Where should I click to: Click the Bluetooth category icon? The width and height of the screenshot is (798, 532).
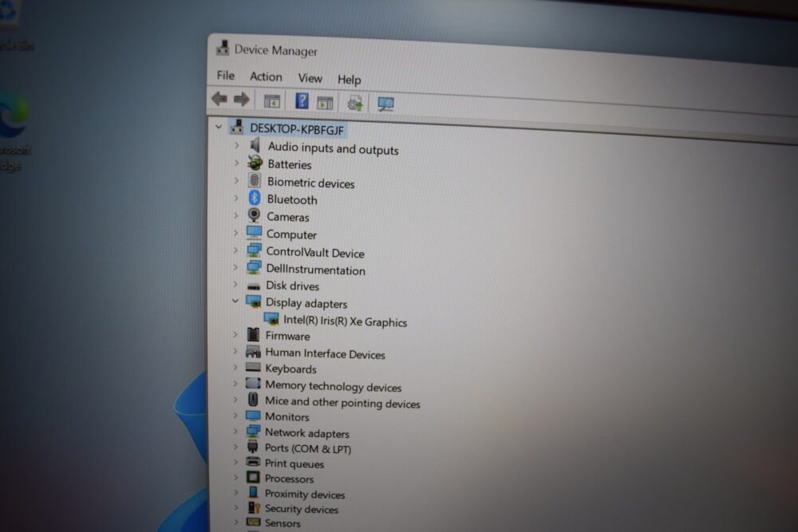pos(255,197)
